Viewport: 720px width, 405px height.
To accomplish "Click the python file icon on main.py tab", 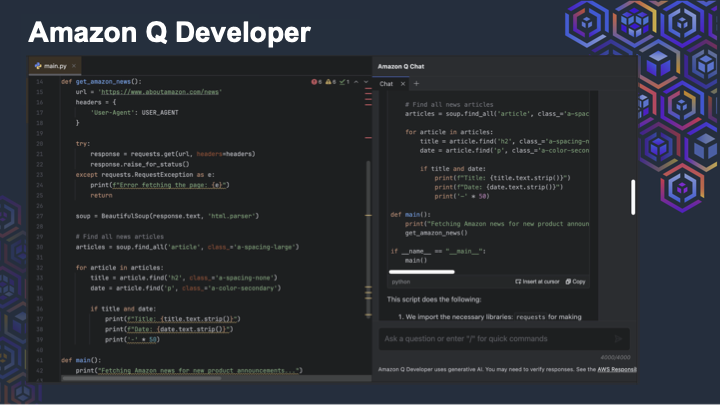I will click(38, 66).
